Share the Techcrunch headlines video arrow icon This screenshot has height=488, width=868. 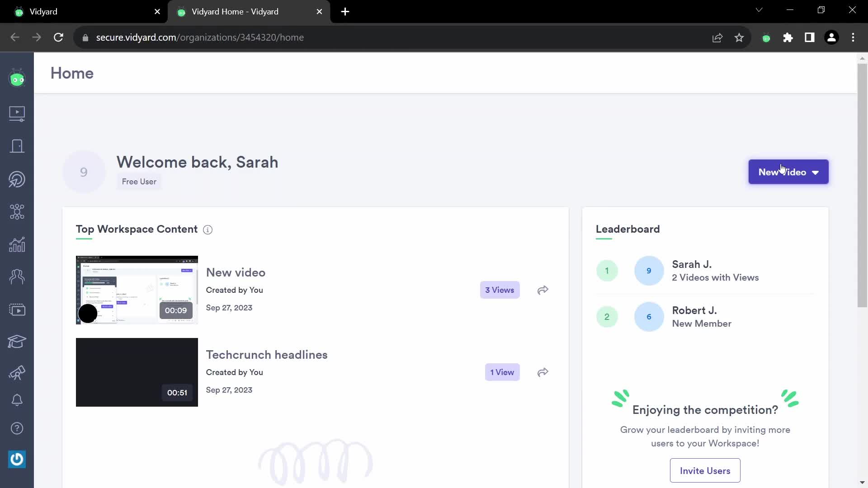(543, 372)
